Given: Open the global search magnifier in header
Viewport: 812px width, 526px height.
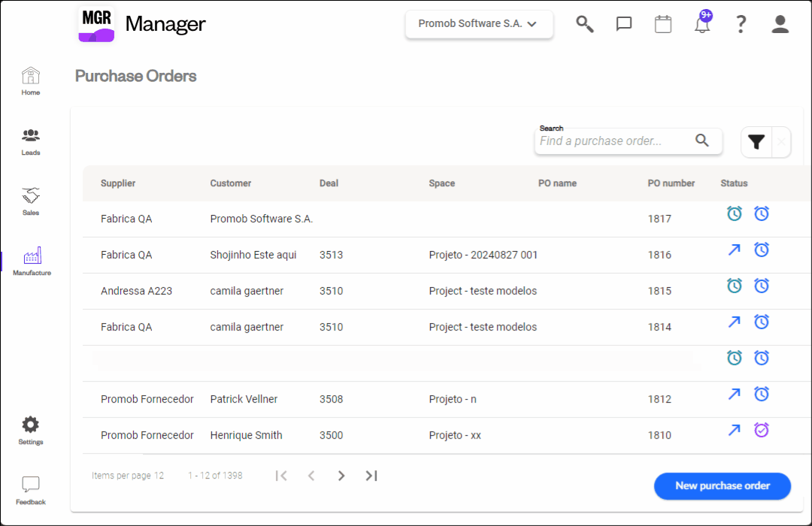Looking at the screenshot, I should [x=585, y=24].
